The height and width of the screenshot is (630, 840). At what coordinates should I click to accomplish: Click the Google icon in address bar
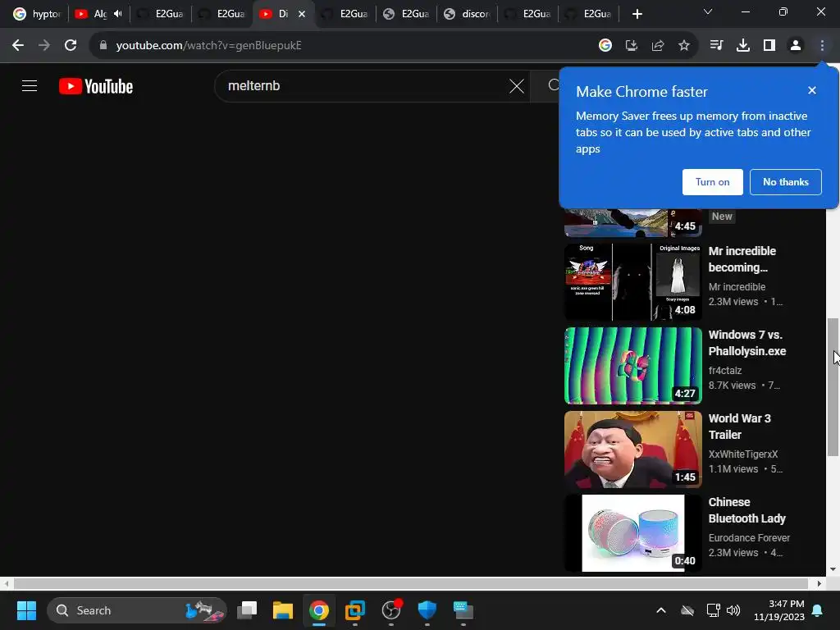[605, 46]
